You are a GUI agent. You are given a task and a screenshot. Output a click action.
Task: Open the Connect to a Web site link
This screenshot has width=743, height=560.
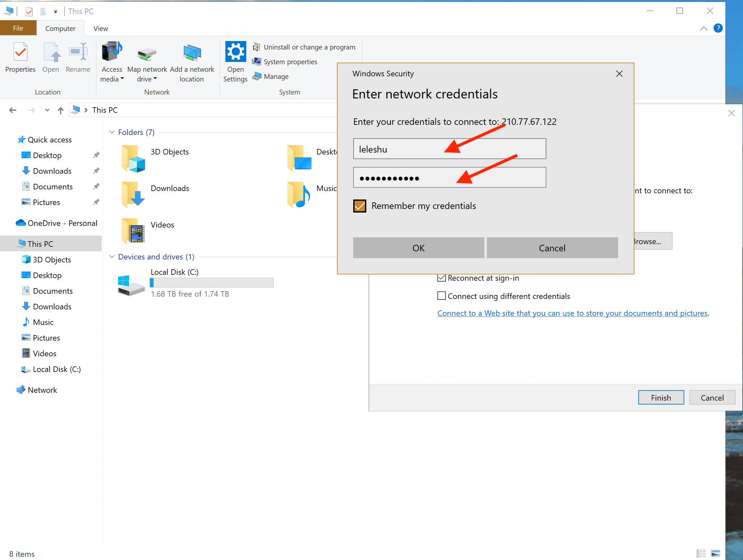tap(572, 313)
